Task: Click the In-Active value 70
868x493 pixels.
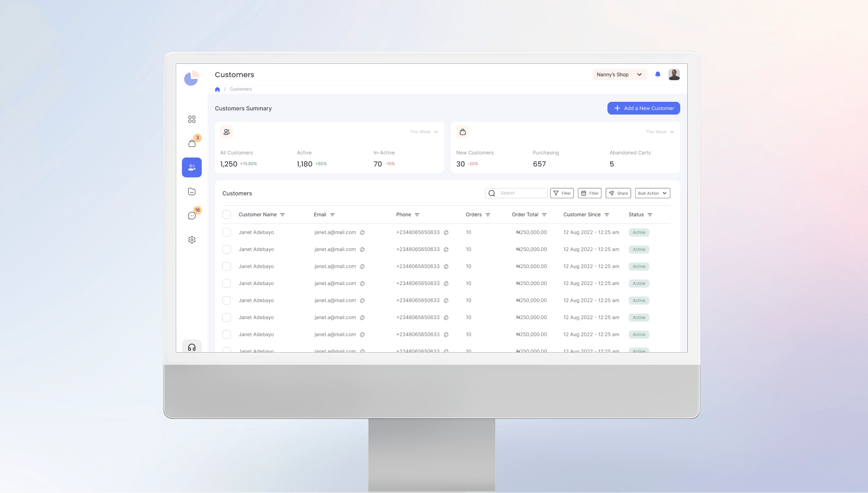Action: (x=378, y=164)
